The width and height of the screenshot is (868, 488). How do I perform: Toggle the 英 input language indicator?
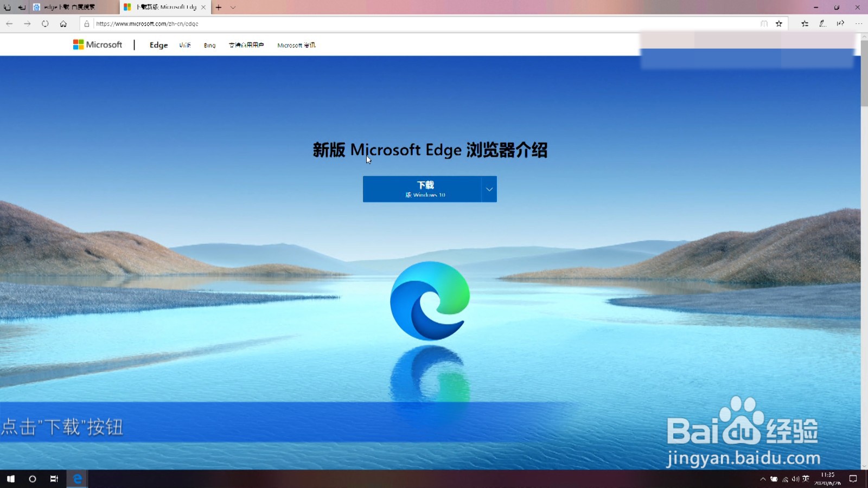pos(806,479)
